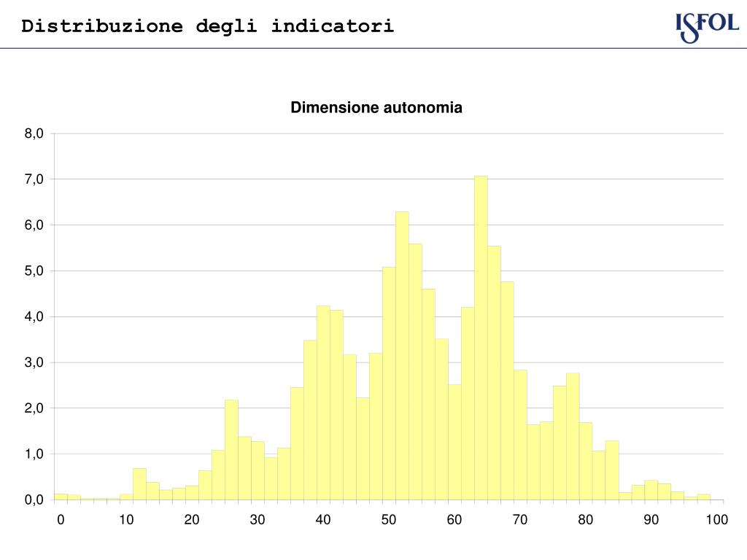Click the x-axis label 60
Viewport: 747px width, 560px height.
click(454, 519)
